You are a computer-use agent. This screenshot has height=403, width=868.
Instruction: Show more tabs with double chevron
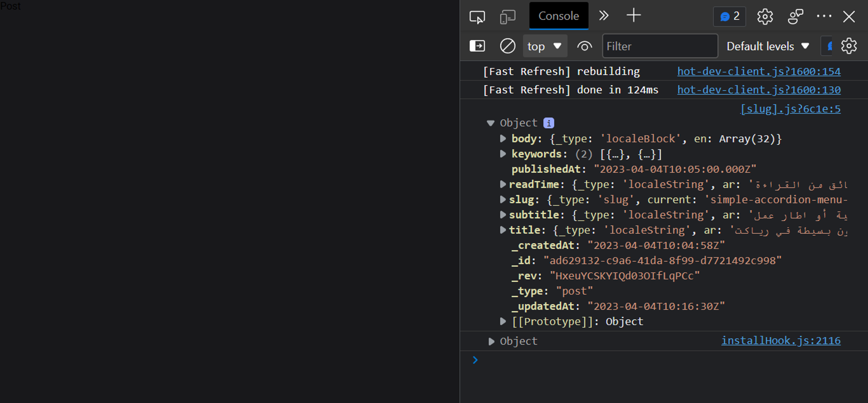(x=604, y=16)
